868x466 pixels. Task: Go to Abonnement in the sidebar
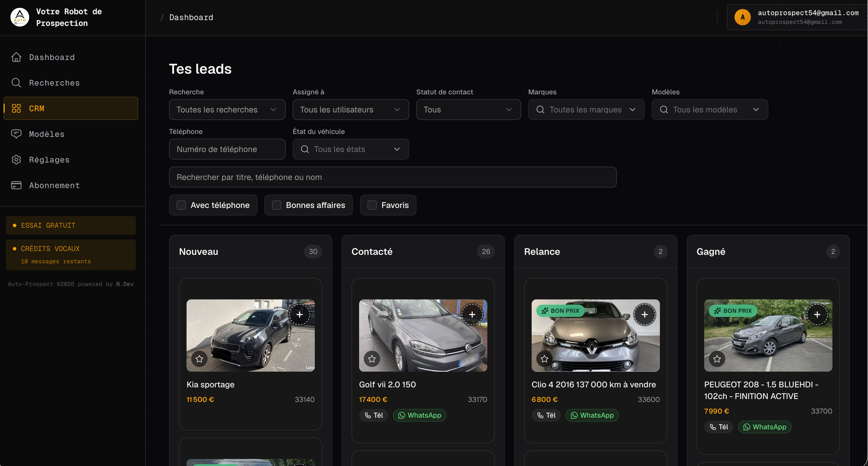(x=71, y=185)
